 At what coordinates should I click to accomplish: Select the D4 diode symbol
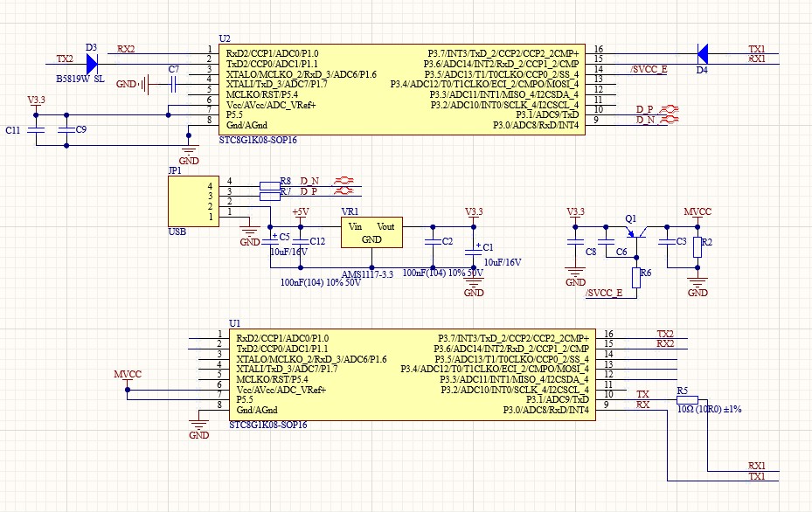702,54
